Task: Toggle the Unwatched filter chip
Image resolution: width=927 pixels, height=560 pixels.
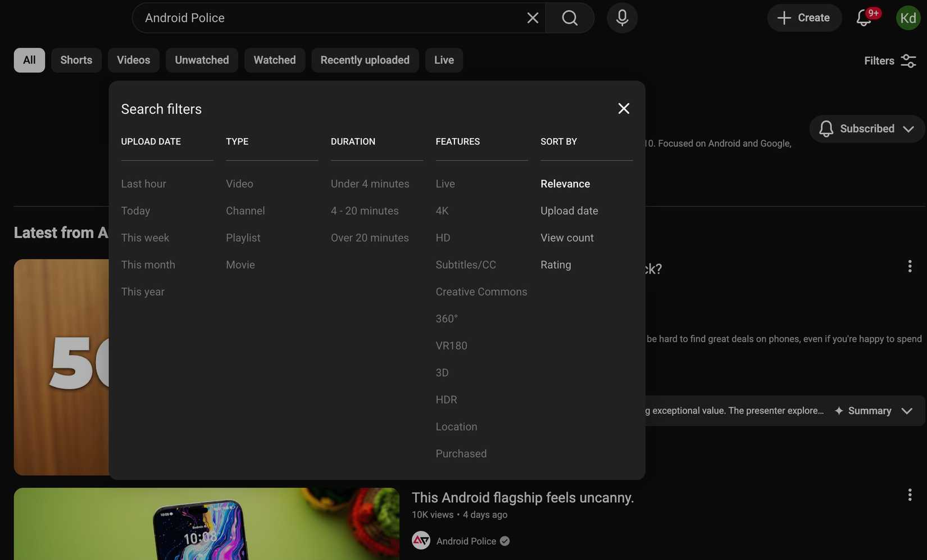Action: (202, 60)
